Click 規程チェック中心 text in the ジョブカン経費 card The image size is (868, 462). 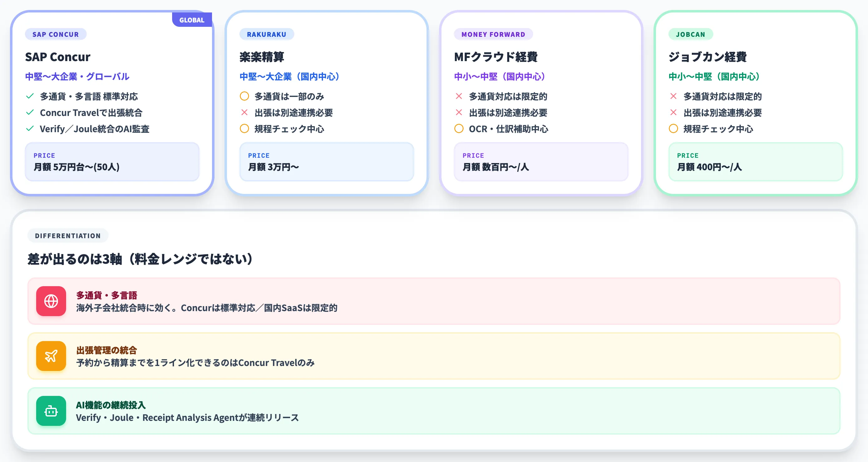pyautogui.click(x=718, y=129)
